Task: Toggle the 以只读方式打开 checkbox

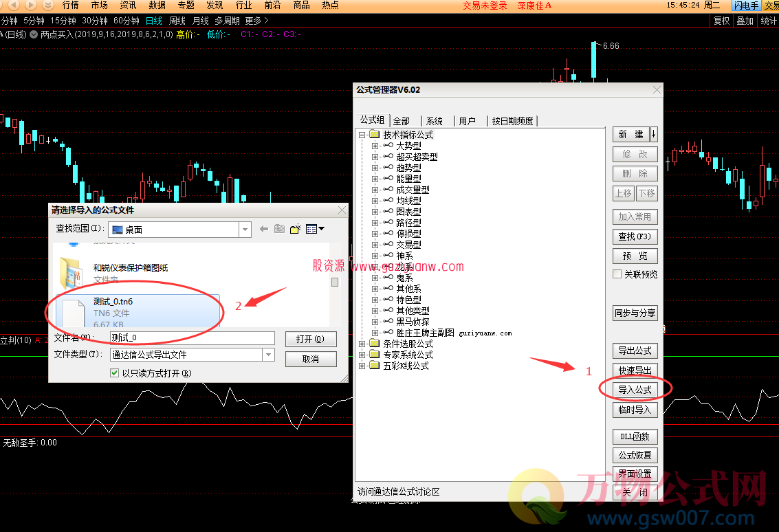Action: pos(115,373)
